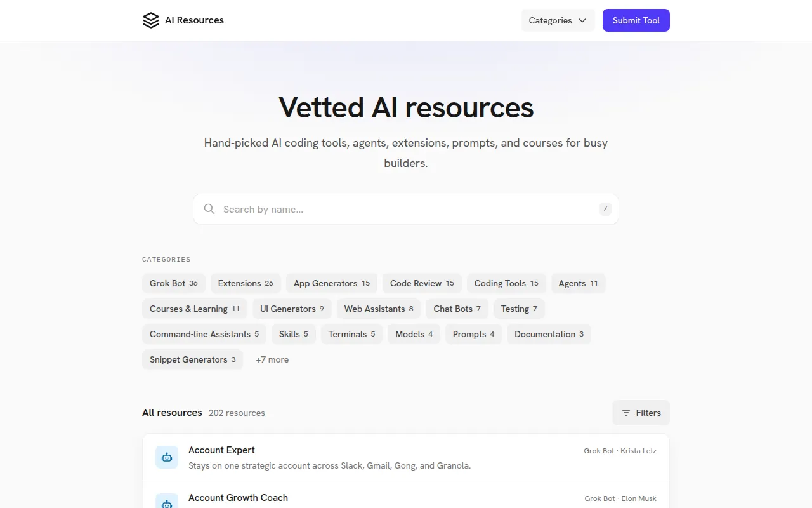Pick the Command-line Assistants category
The image size is (812, 508).
[x=204, y=334]
